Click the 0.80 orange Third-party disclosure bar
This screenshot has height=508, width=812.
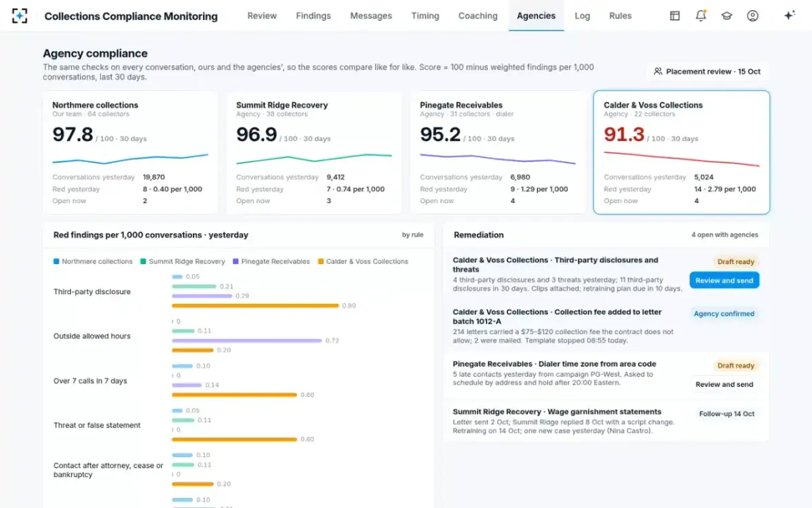pyautogui.click(x=255, y=305)
